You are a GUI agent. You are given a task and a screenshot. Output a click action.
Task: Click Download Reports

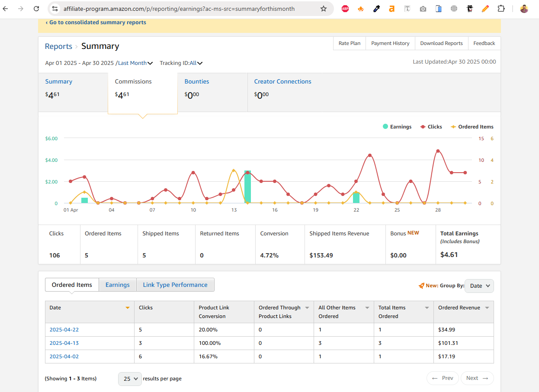pos(441,43)
